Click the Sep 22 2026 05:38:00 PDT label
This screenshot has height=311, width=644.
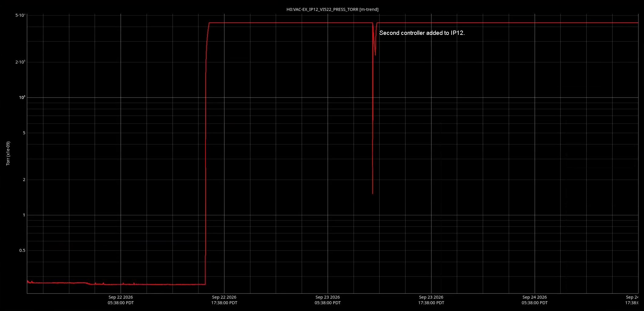point(121,300)
